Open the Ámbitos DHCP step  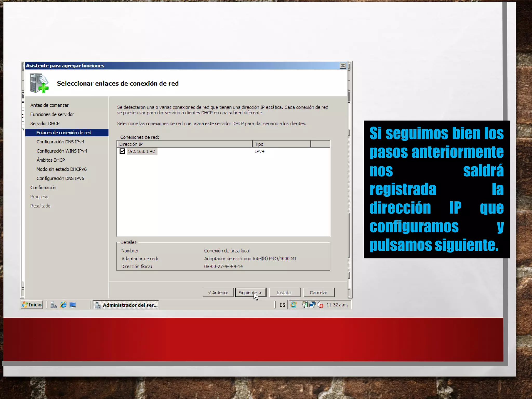pyautogui.click(x=51, y=160)
